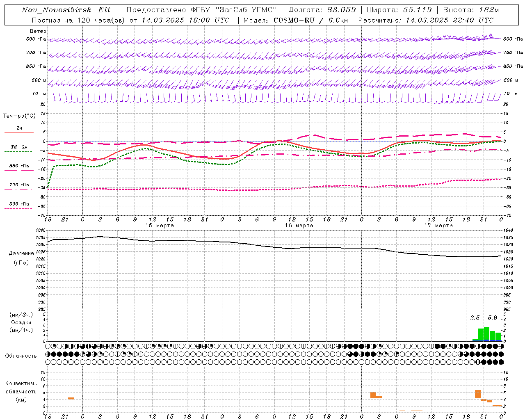The image size is (525, 420).
Task: Click the tallest orange convective bar on 17 March evening
Action: pos(478,394)
